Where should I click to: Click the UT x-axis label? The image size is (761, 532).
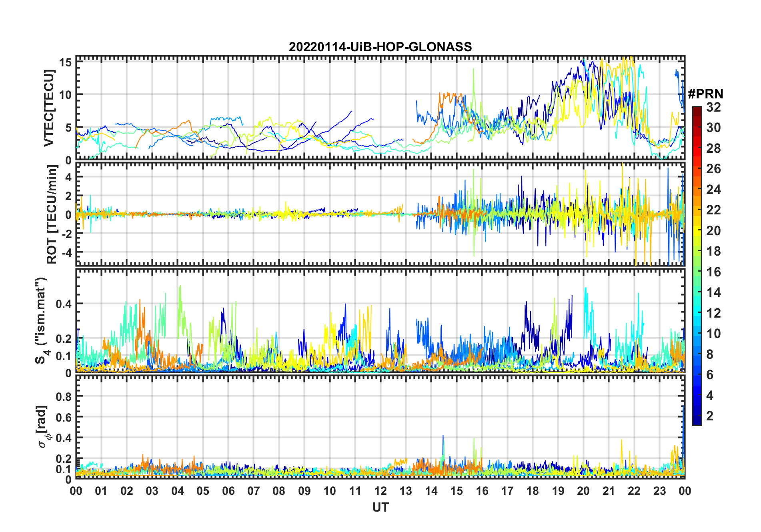380,508
